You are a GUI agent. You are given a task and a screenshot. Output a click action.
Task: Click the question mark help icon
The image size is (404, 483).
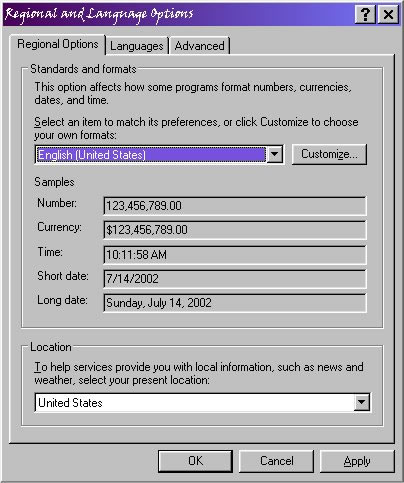pos(365,14)
